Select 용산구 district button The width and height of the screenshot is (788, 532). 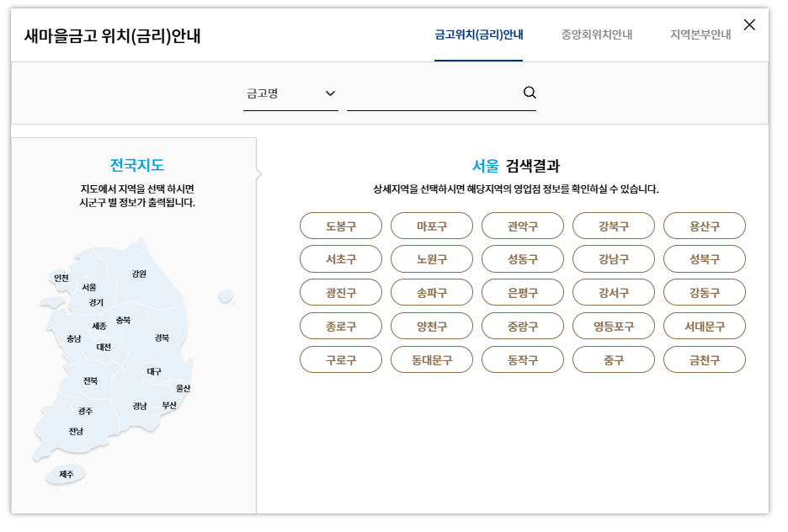pos(705,226)
